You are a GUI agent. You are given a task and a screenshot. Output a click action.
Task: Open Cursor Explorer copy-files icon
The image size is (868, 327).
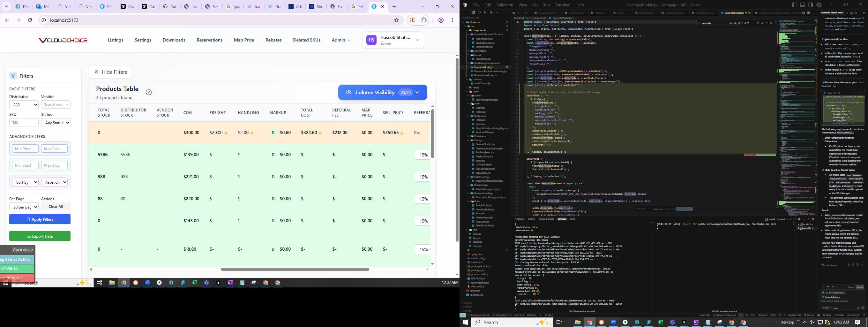pos(474,13)
